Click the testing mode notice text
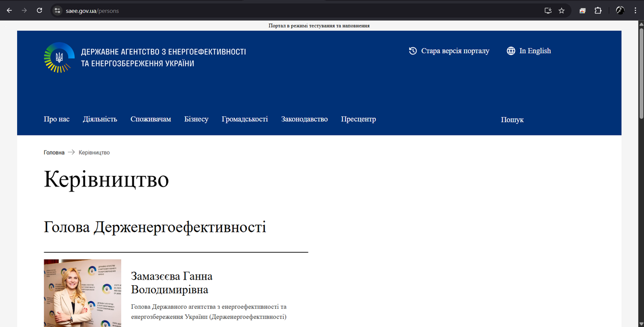Viewport: 644px width, 327px height. point(319,25)
